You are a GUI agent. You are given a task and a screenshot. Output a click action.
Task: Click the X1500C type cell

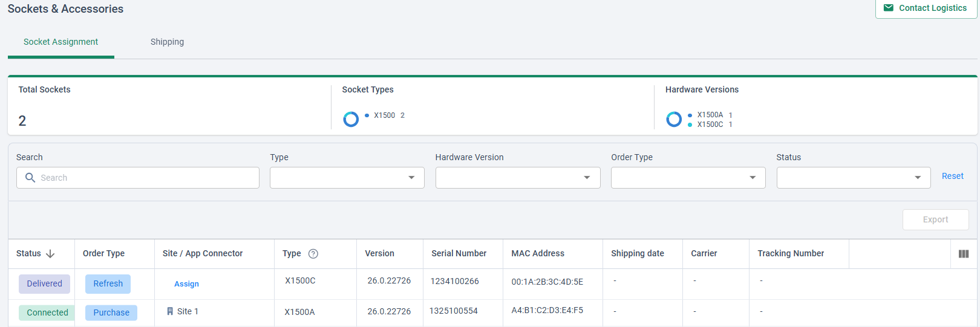click(300, 280)
